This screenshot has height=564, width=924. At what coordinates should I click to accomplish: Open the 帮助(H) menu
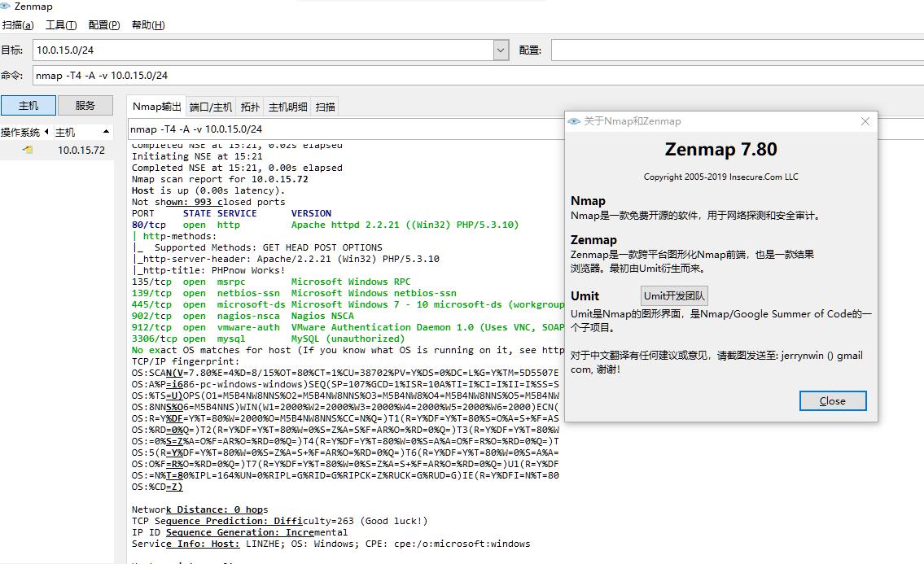148,24
